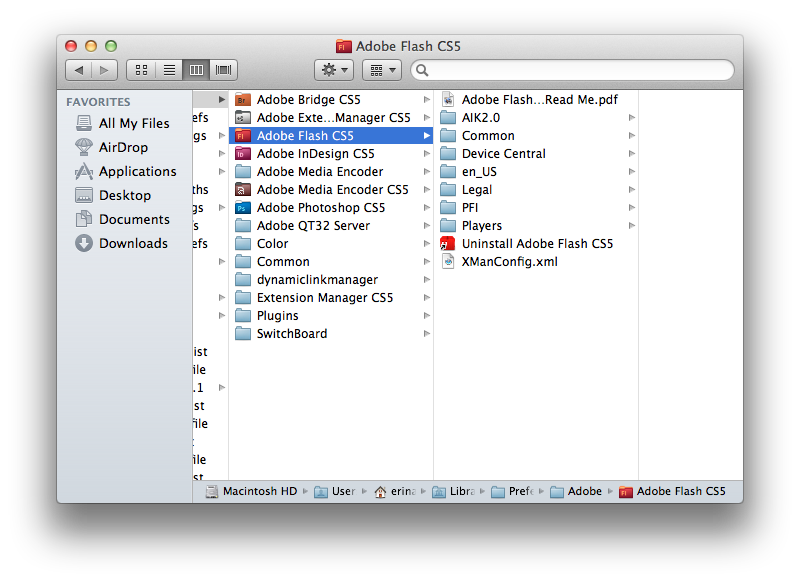Screen dimensions: 800x582
Task: Select the XManConfig.xml file icon
Action: click(448, 262)
